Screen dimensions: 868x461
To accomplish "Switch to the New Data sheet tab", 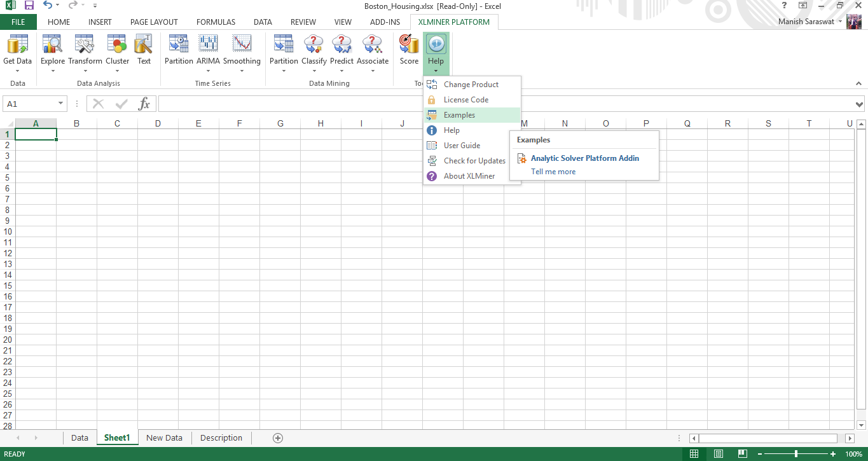I will click(x=164, y=437).
